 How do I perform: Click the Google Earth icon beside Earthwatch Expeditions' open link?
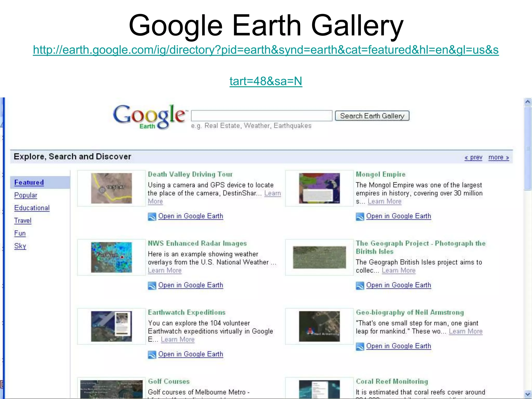tap(152, 355)
